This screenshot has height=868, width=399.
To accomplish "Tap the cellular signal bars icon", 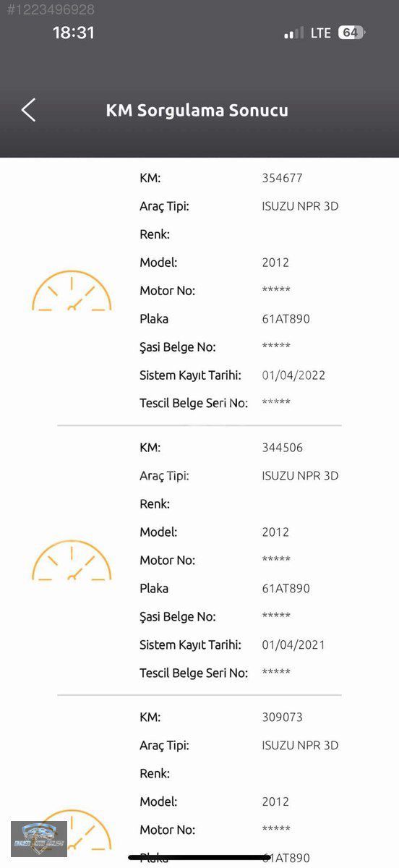I will [x=294, y=33].
